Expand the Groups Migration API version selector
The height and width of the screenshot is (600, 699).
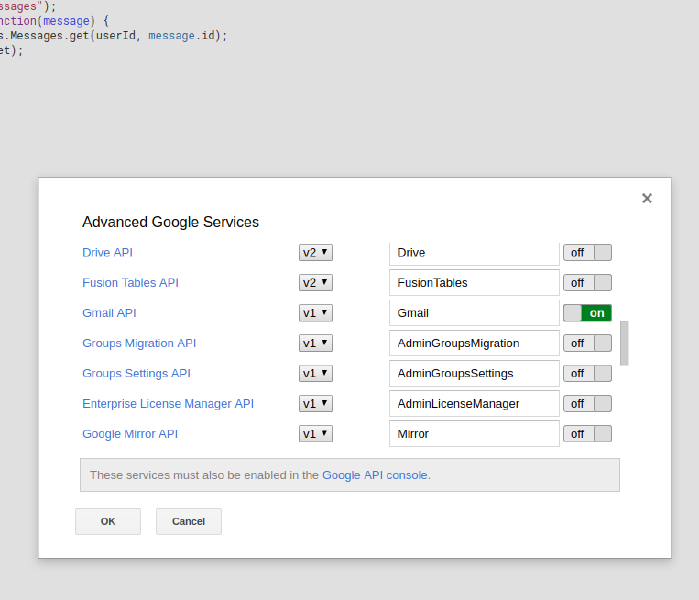pos(316,343)
